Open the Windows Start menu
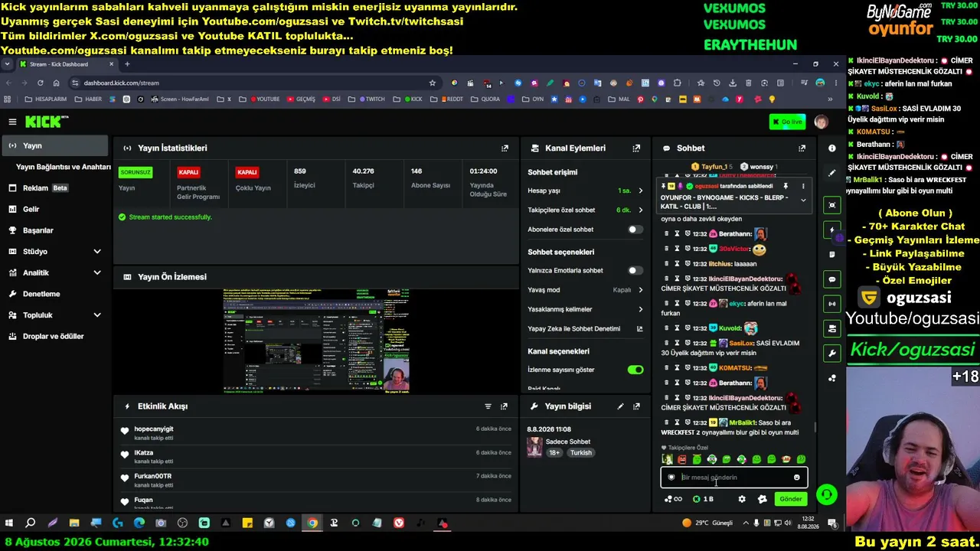 pyautogui.click(x=9, y=523)
